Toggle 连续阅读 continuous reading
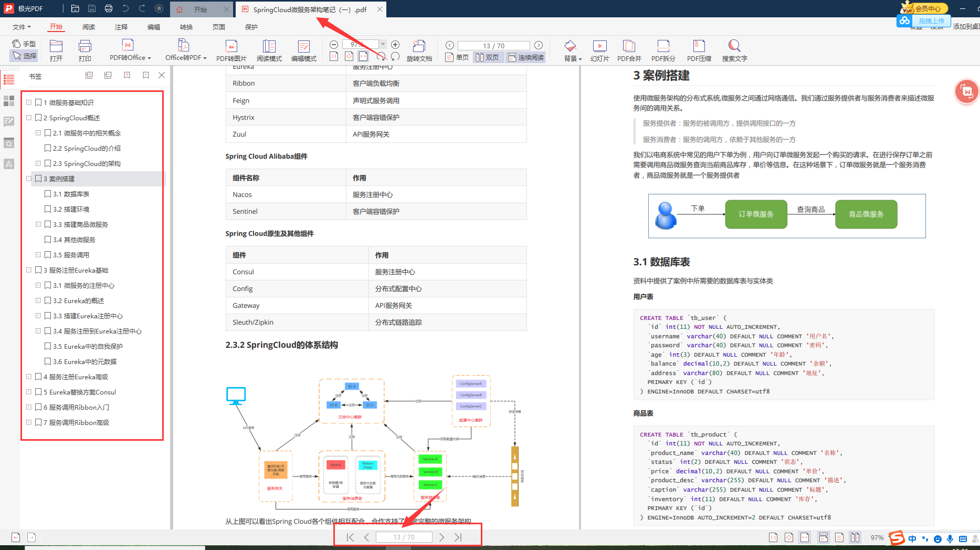The height and width of the screenshot is (550, 980). (x=525, y=57)
